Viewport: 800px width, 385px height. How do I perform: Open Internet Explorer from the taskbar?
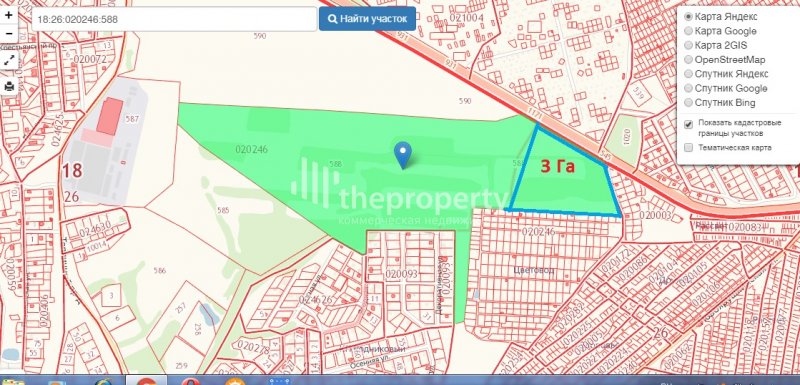point(104,381)
